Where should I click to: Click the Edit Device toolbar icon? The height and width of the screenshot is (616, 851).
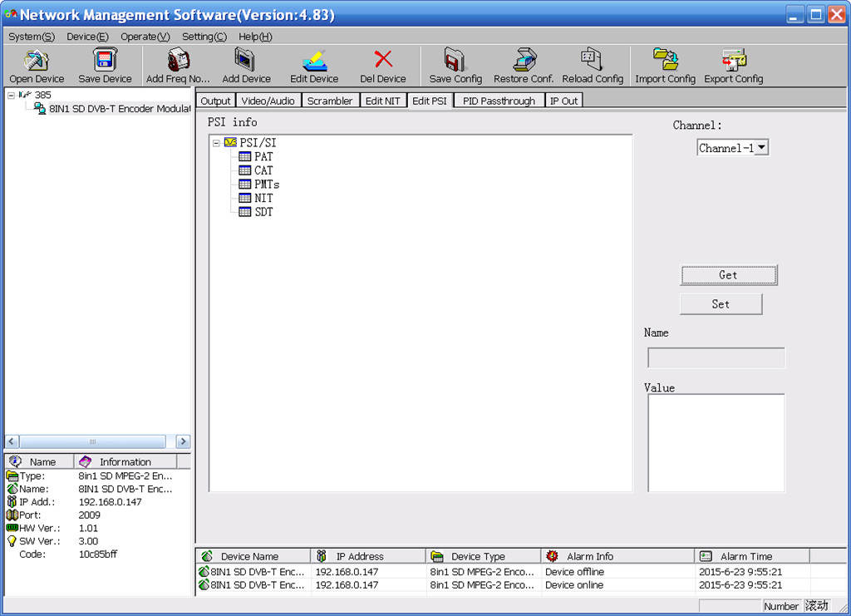pyautogui.click(x=314, y=60)
